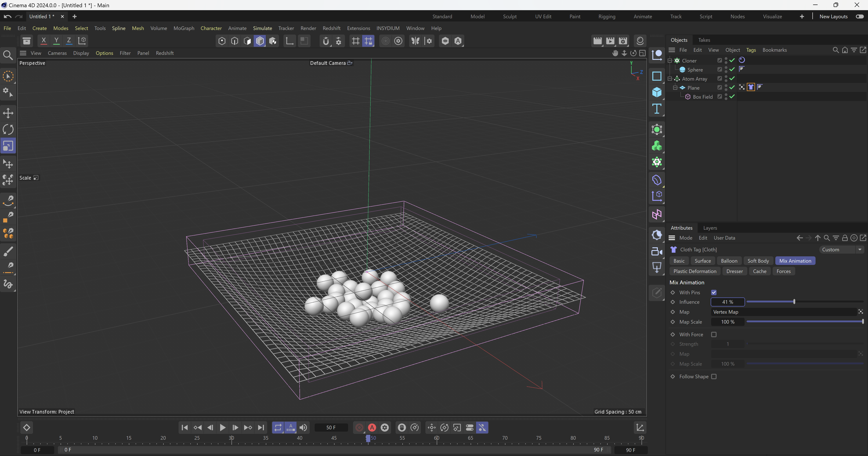Toggle X axis lock icon
The image size is (868, 456).
(x=43, y=41)
